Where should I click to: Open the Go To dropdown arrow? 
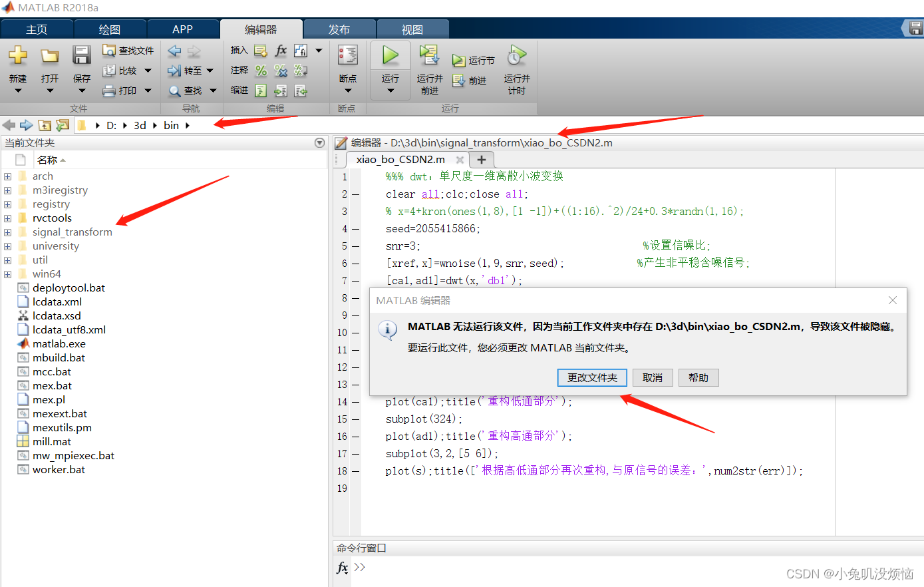(210, 71)
